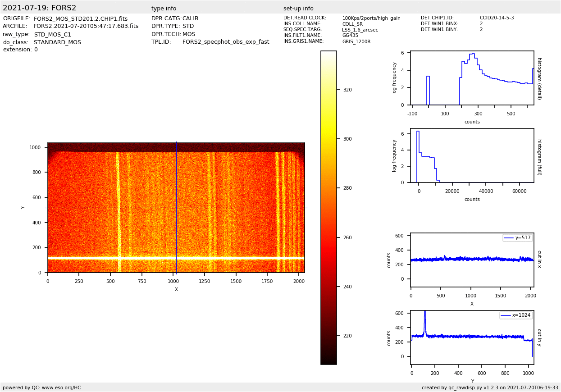Click the crosshair center on the raw image

click(x=176, y=208)
